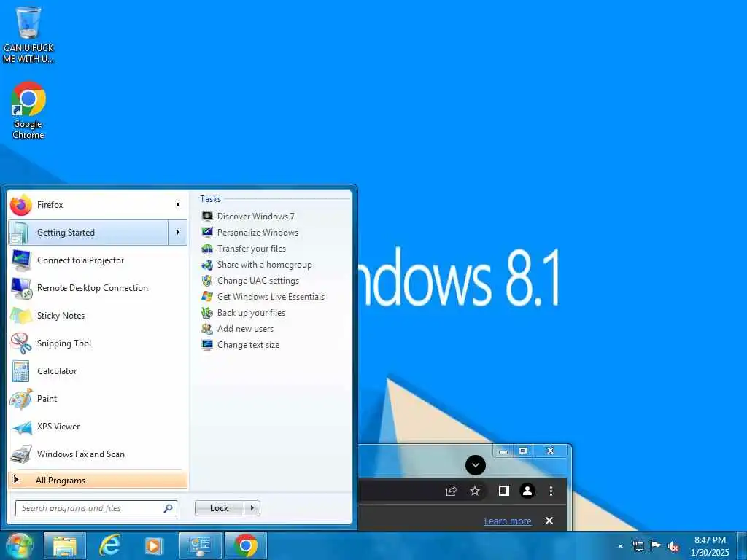747x560 pixels.
Task: Click the network tray icon
Action: coord(638,546)
